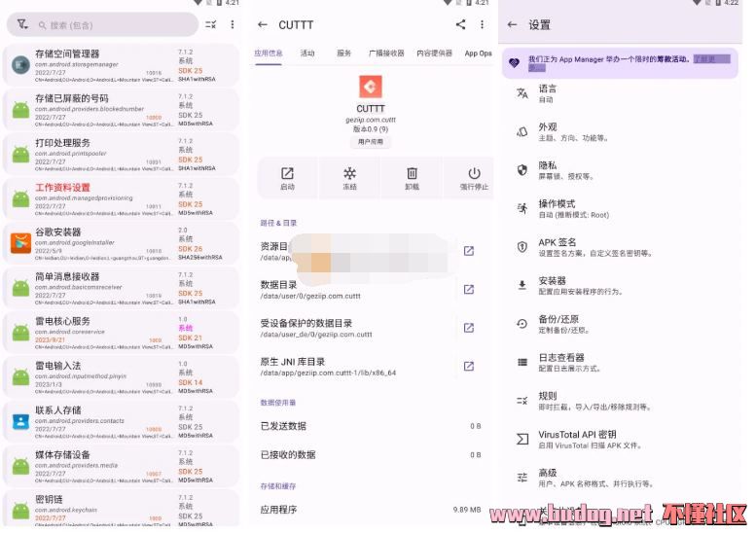
Task: Select the 联系人存储 contacts icon
Action: (x=20, y=422)
